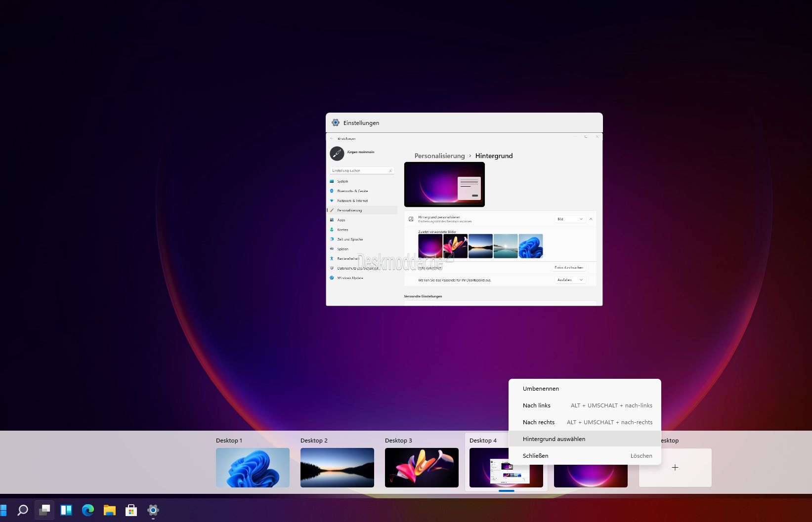Image resolution: width=812 pixels, height=522 pixels.
Task: Launch Microsoft Edge from taskbar
Action: (88, 510)
